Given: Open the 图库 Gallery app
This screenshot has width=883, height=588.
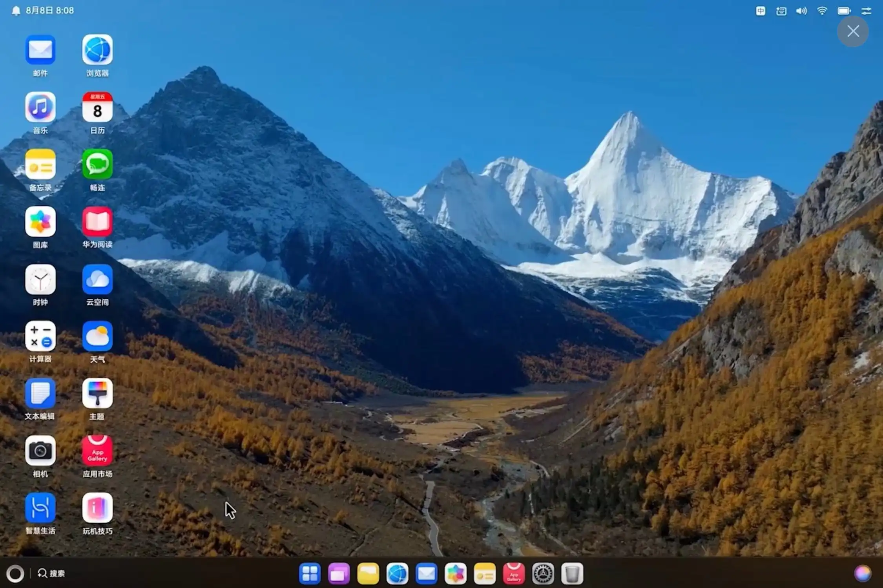Looking at the screenshot, I should (x=40, y=221).
